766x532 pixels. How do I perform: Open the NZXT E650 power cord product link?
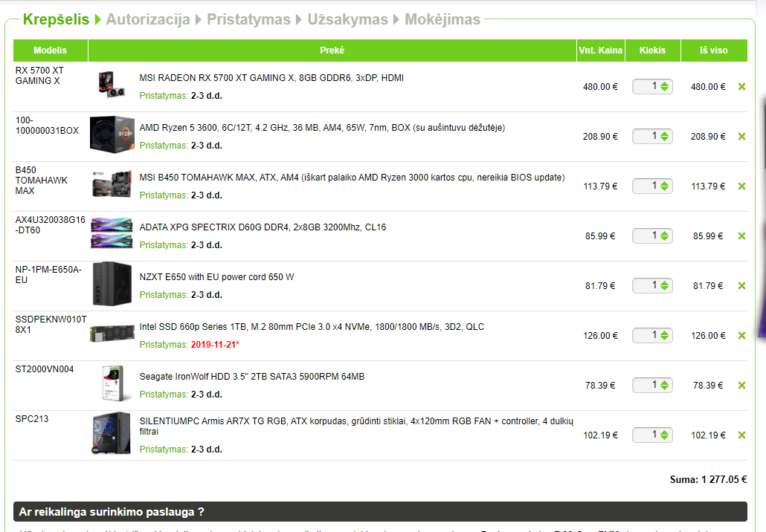click(x=216, y=277)
